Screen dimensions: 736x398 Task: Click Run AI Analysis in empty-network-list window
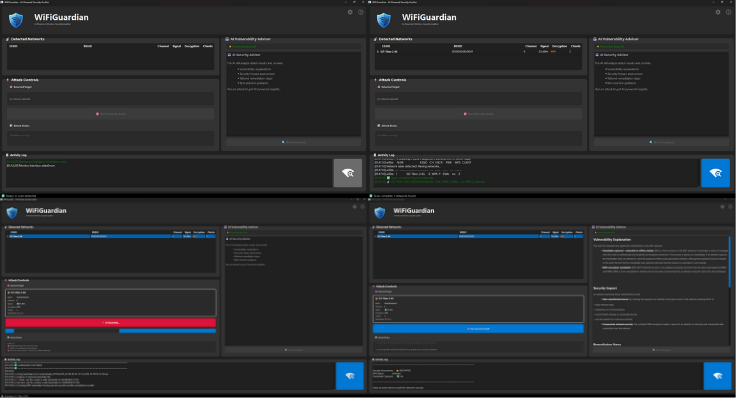[x=294, y=142]
